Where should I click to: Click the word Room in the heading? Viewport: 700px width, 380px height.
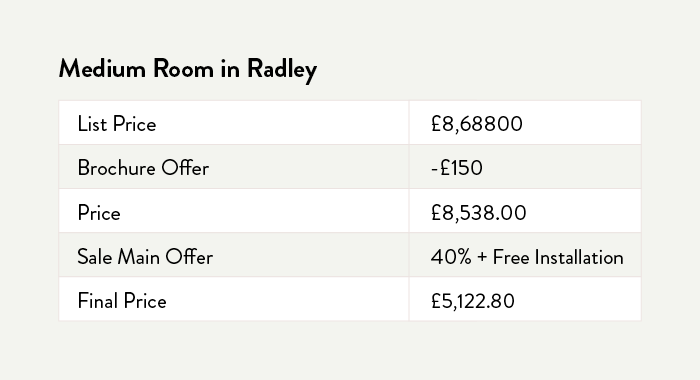[183, 69]
